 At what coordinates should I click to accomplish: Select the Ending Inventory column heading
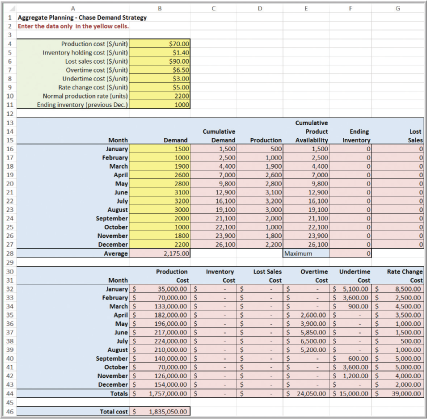tap(356, 136)
